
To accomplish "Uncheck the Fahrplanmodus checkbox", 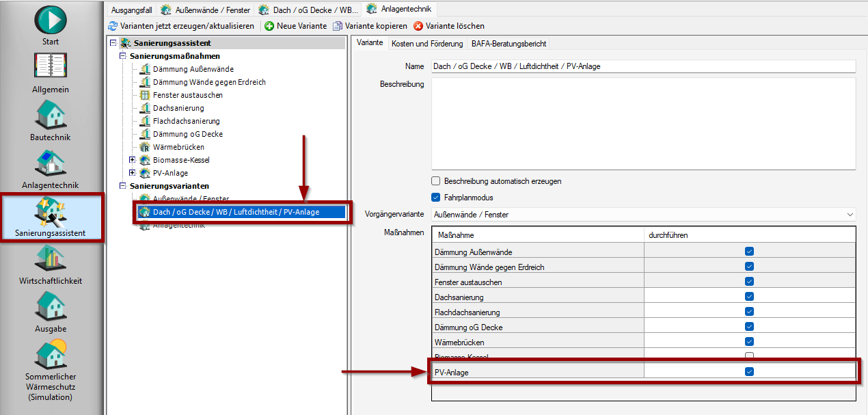I will coord(435,198).
